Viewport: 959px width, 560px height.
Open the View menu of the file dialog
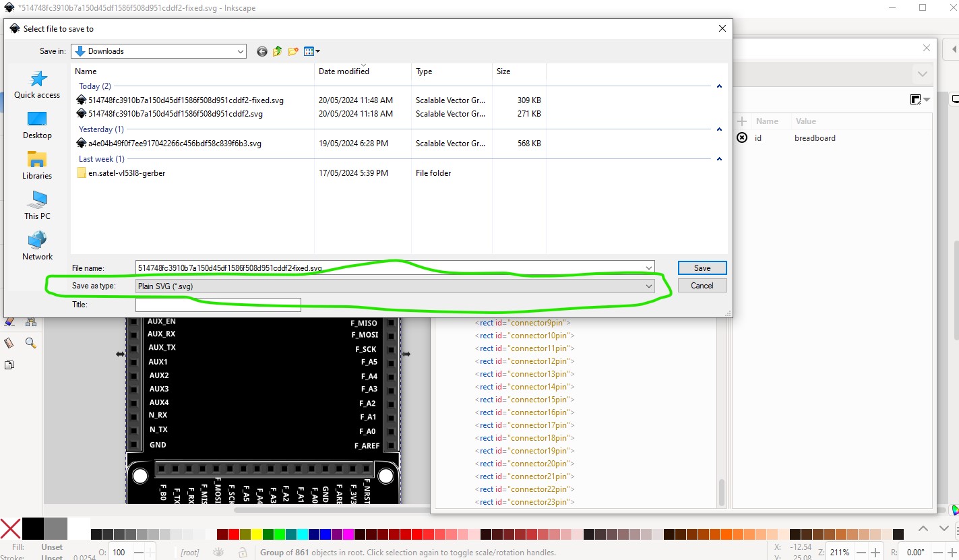(311, 51)
